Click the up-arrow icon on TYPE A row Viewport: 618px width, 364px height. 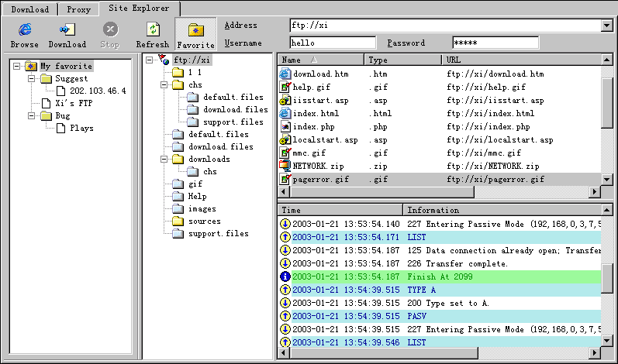click(x=285, y=290)
